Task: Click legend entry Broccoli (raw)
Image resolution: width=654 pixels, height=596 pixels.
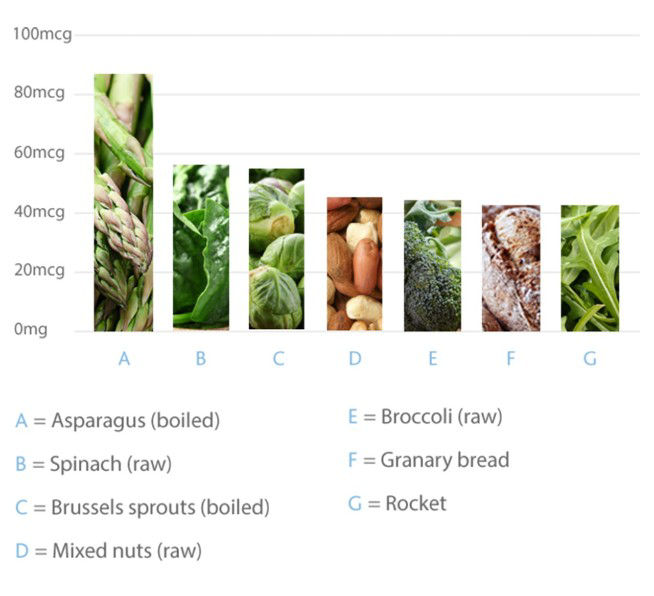Action: [425, 416]
